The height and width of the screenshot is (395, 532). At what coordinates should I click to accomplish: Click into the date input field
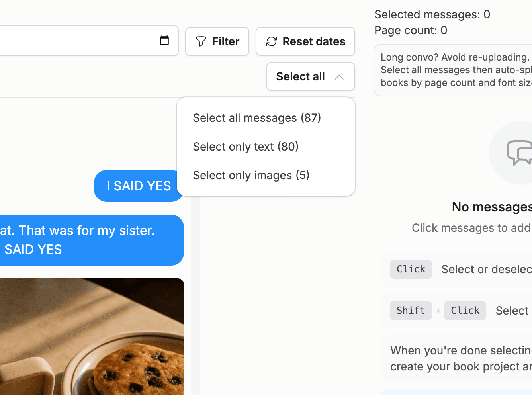pos(89,41)
